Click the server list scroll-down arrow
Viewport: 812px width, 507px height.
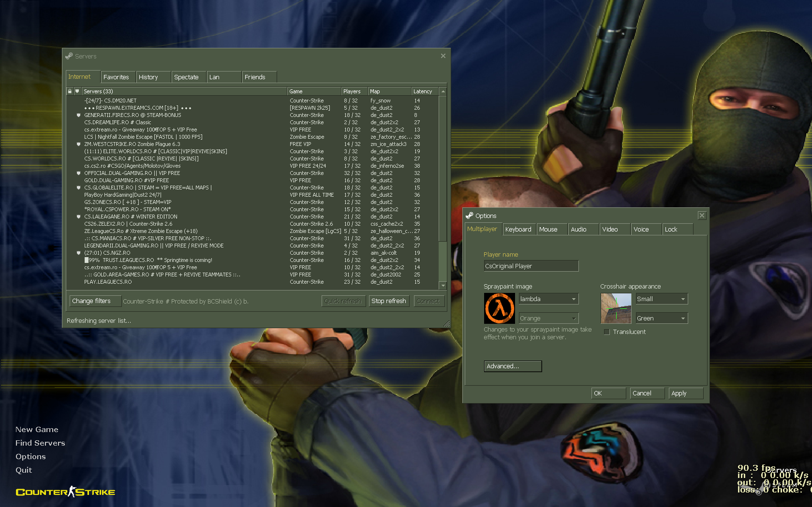click(443, 286)
